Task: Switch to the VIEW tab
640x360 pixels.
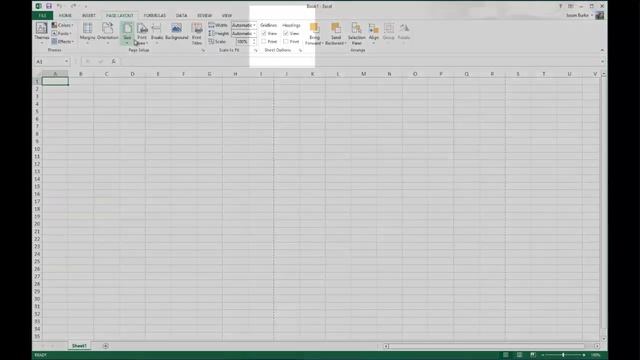Action: 227,16
